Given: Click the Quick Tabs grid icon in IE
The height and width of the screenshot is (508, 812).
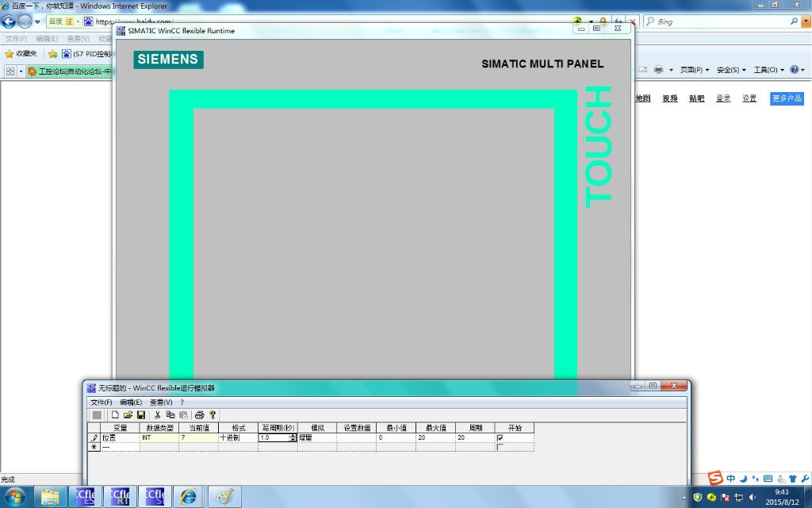Looking at the screenshot, I should [x=10, y=71].
